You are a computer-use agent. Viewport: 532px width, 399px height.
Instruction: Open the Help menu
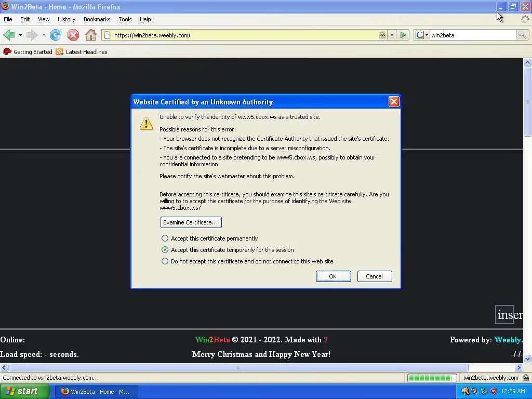pyautogui.click(x=145, y=19)
